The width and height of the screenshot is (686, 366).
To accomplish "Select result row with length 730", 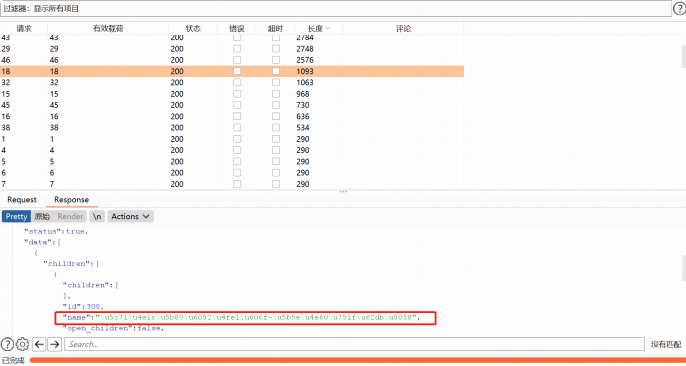I will (x=232, y=105).
